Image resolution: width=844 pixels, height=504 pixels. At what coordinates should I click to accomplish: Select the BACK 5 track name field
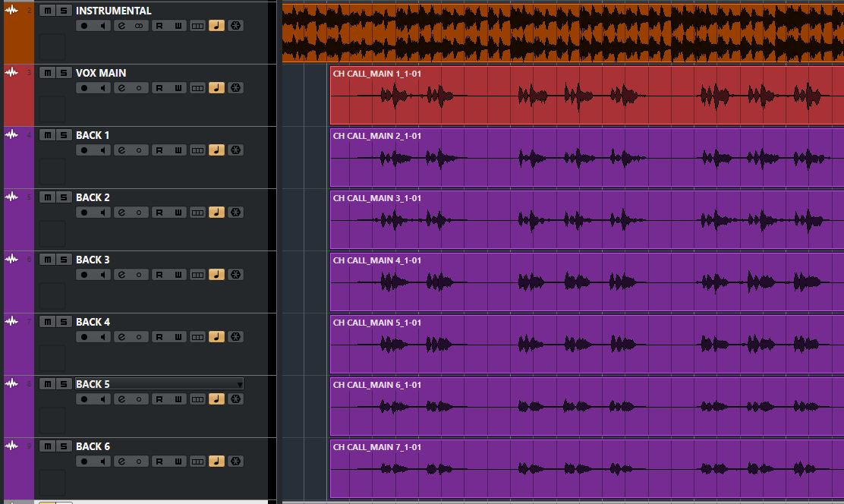tap(152, 384)
